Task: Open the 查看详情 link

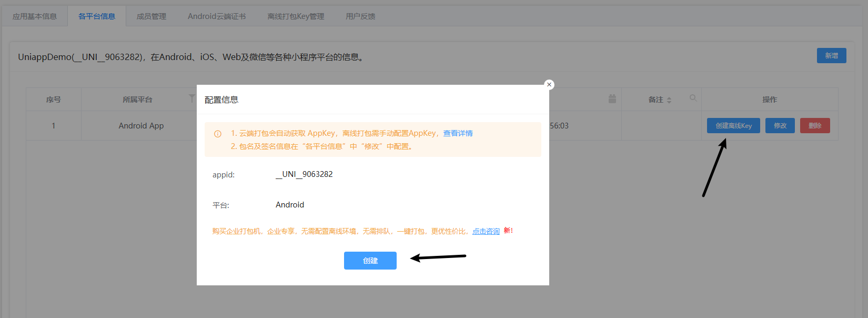Action: tap(458, 133)
